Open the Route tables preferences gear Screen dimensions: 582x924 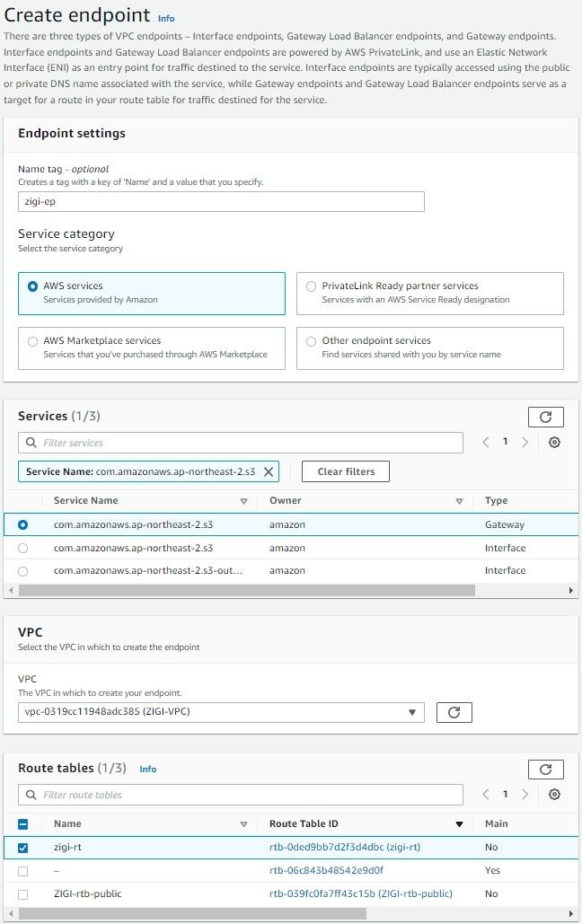point(554,794)
